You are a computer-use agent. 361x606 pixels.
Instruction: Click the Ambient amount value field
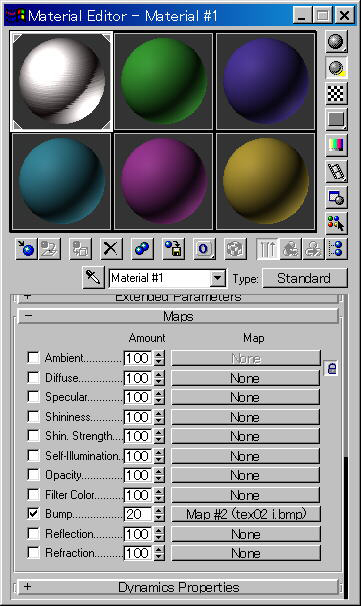point(138,358)
